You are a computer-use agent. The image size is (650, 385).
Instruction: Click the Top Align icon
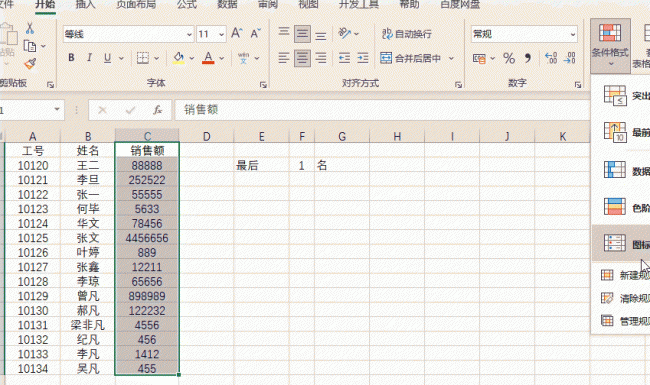pyautogui.click(x=284, y=32)
